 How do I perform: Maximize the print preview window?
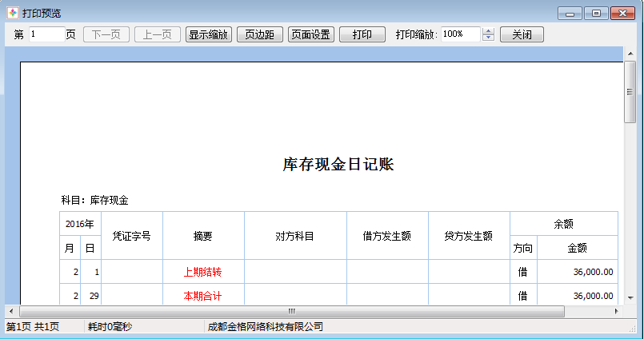click(x=596, y=13)
